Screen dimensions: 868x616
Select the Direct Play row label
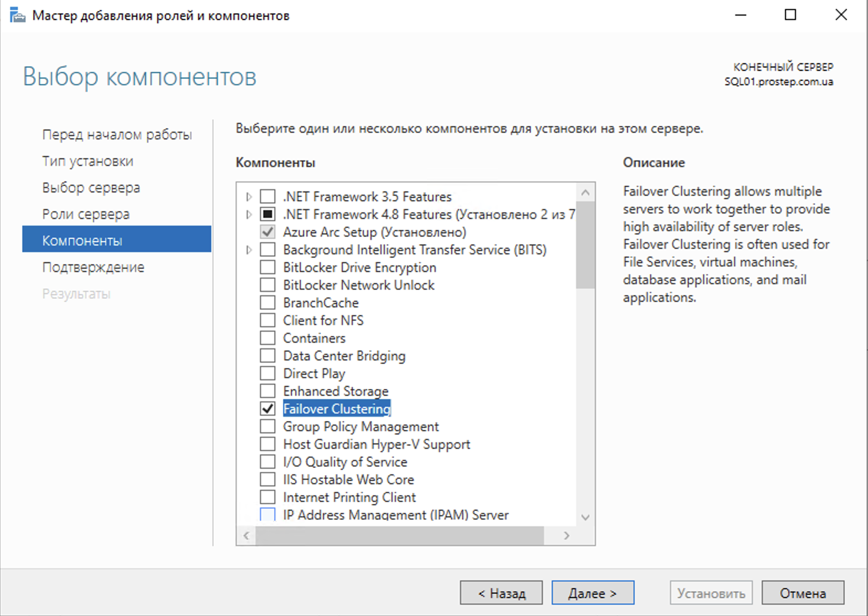click(x=314, y=374)
